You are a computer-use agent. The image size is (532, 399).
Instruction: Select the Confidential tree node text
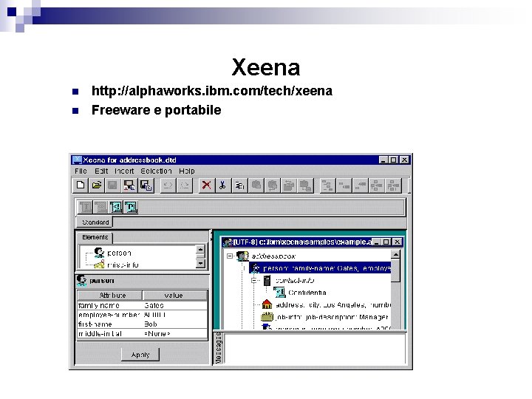click(x=307, y=293)
